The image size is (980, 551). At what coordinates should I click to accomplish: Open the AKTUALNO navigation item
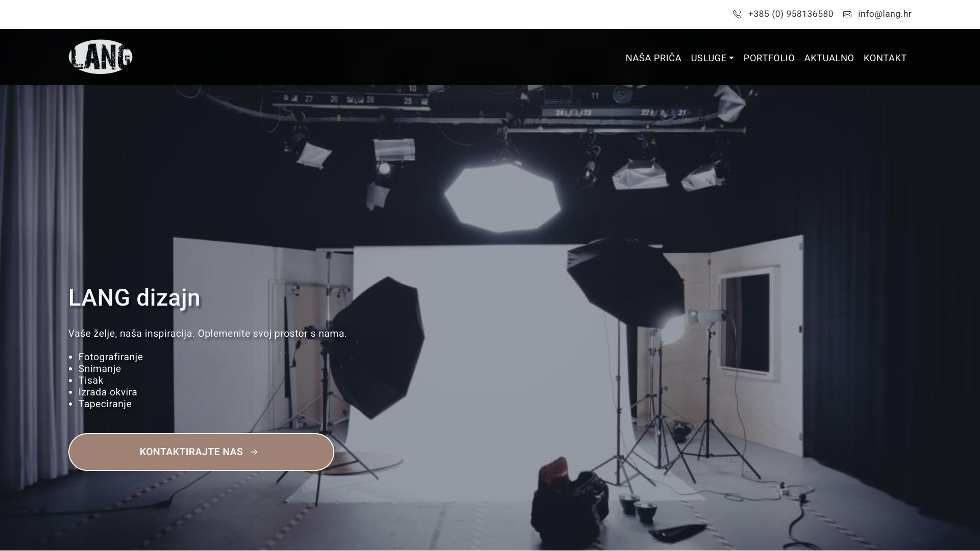pos(829,58)
